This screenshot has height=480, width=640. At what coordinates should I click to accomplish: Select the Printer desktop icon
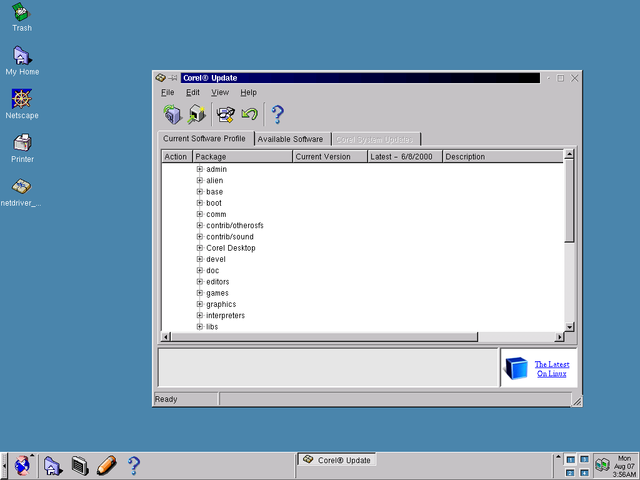(x=22, y=148)
